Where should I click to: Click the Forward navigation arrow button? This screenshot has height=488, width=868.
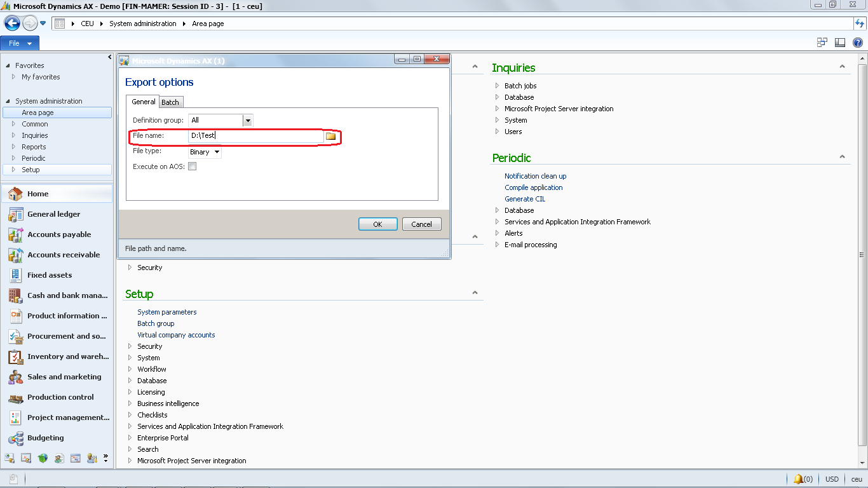[29, 24]
